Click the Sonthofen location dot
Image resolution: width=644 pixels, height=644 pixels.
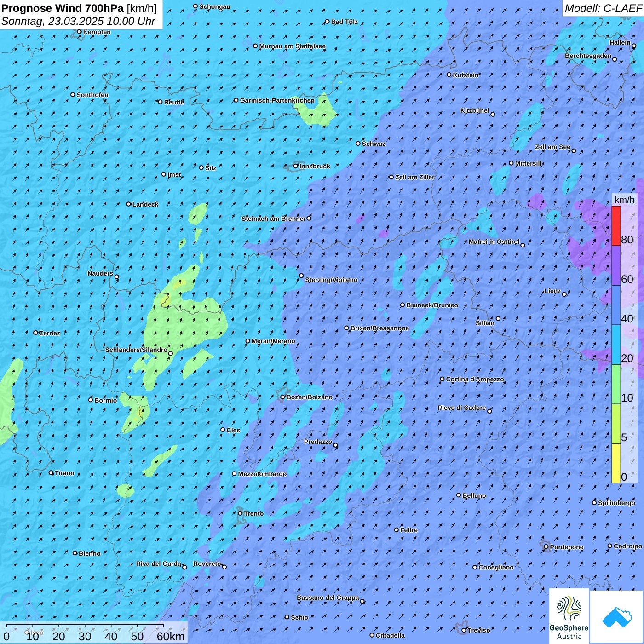(x=73, y=94)
